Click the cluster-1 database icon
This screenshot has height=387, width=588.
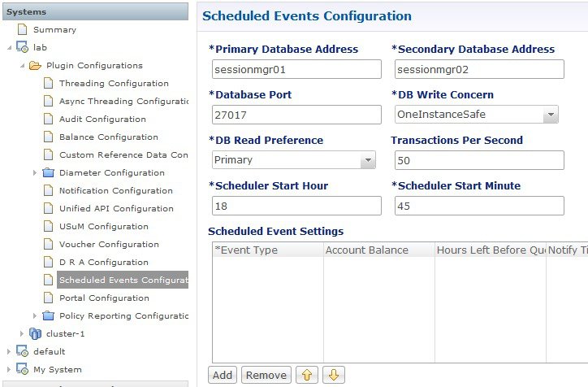coord(35,333)
